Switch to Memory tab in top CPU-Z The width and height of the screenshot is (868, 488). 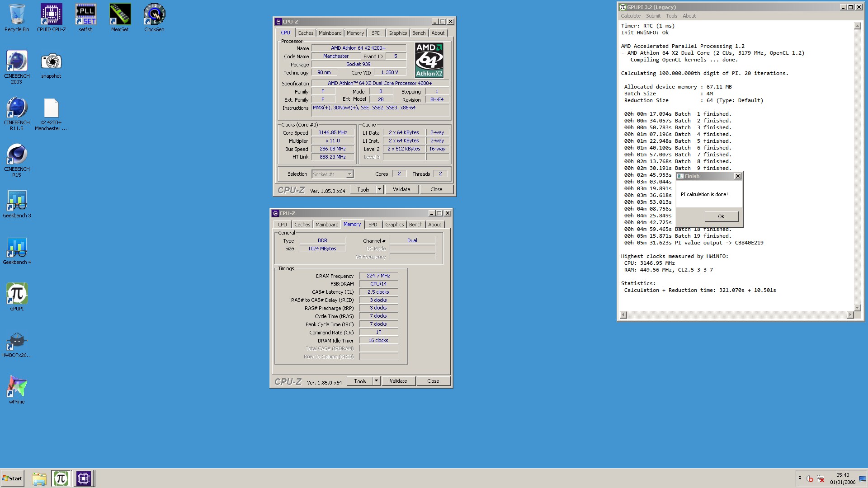coord(355,33)
